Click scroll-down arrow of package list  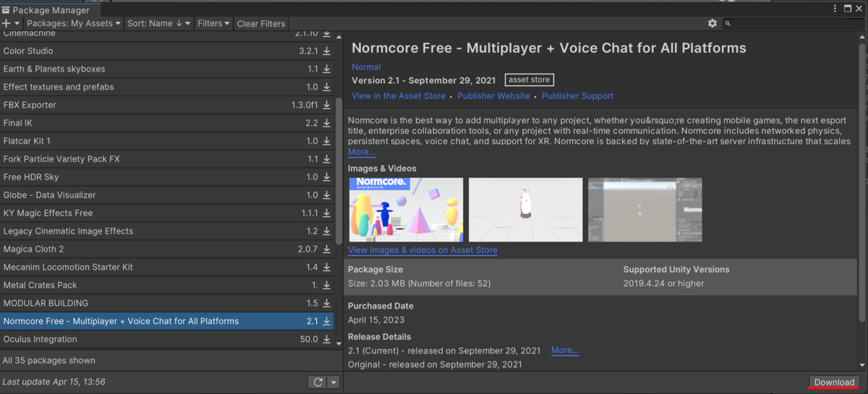point(339,343)
